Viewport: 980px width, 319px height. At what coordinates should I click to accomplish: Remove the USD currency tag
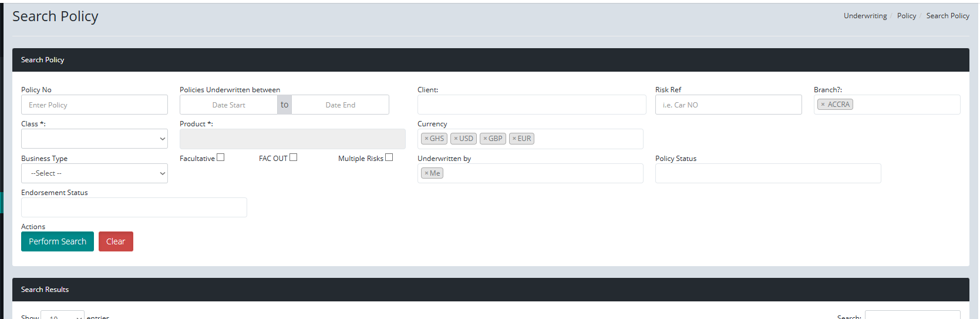tap(456, 139)
